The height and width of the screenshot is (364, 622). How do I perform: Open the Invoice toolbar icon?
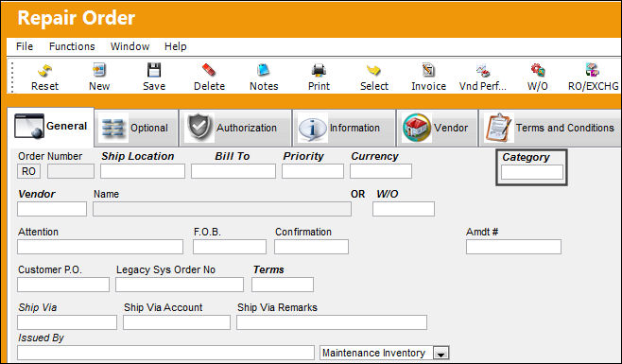428,70
